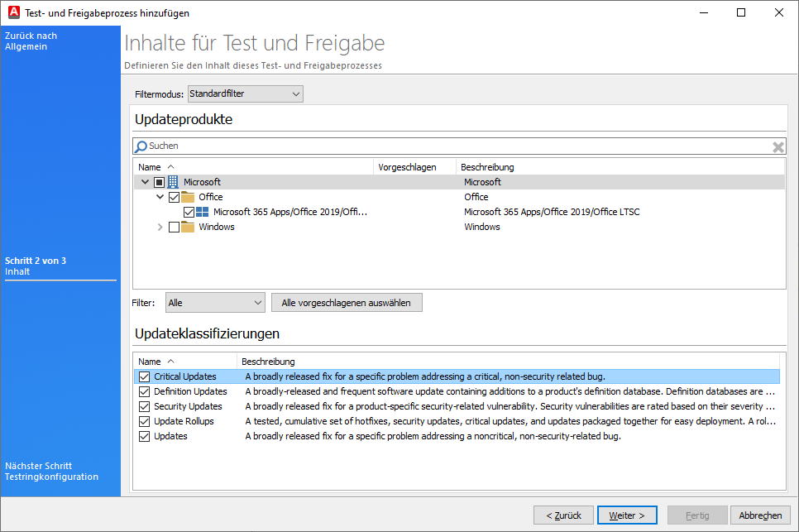The height and width of the screenshot is (532, 799).
Task: Maximize the dialog window
Action: pos(741,12)
